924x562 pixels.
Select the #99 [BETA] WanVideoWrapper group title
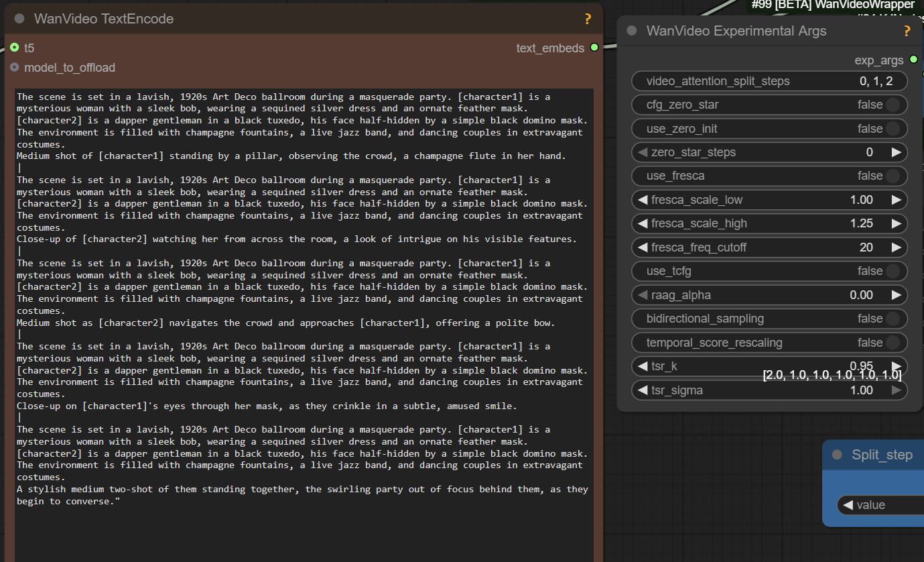[x=832, y=5]
